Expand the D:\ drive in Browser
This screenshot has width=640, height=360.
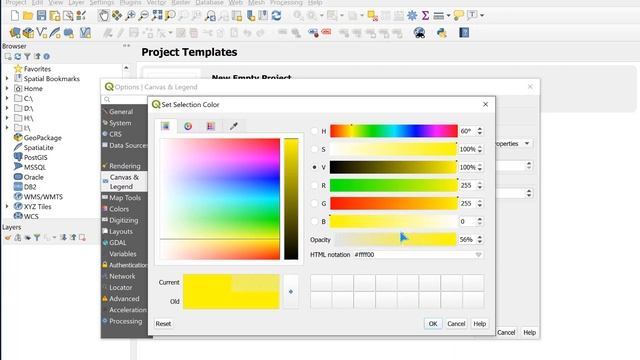coord(7,108)
